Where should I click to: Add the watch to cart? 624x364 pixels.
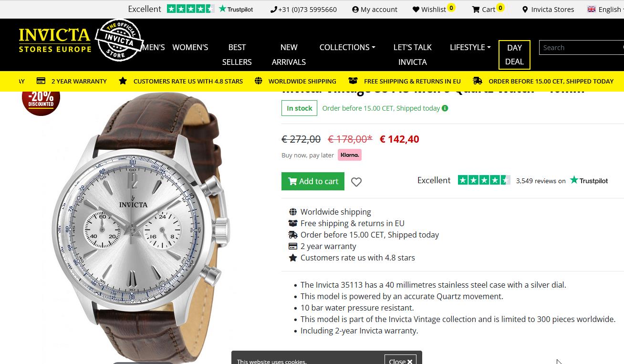tap(313, 181)
